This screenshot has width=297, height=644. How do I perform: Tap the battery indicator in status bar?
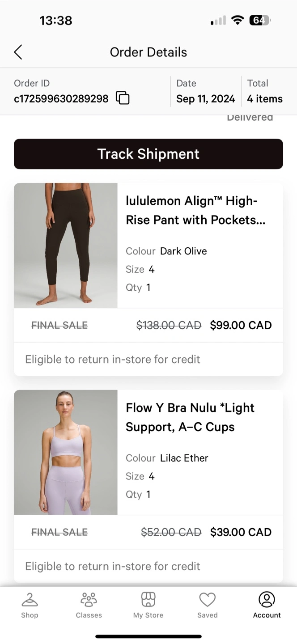point(259,20)
